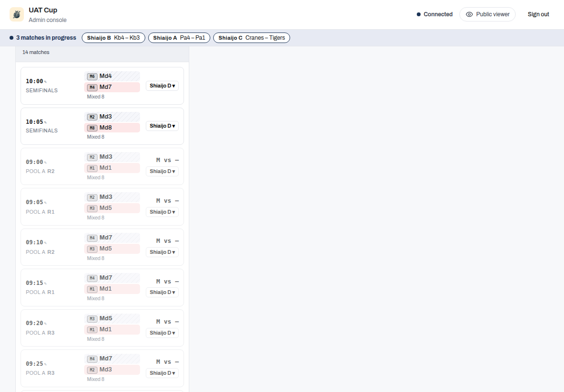
Task: Open Shiaijo D dropdown for 09:20 match
Action: pos(162,333)
